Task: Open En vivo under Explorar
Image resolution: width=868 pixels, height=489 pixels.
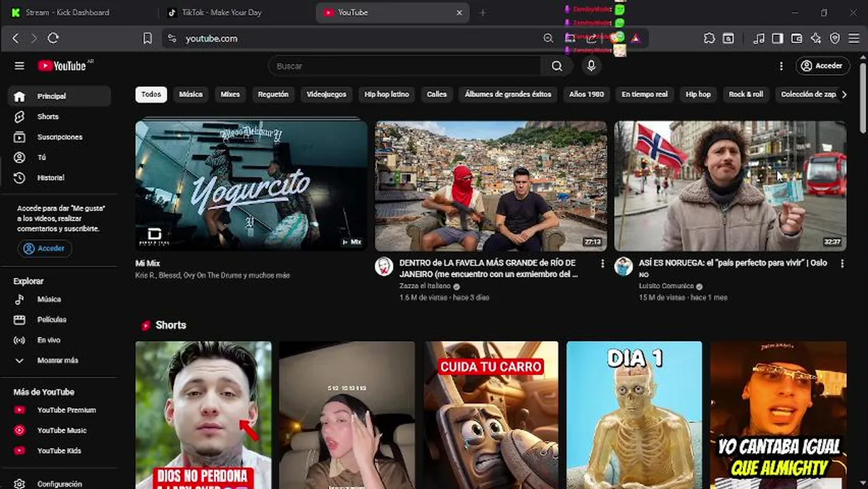Action: click(x=60, y=340)
